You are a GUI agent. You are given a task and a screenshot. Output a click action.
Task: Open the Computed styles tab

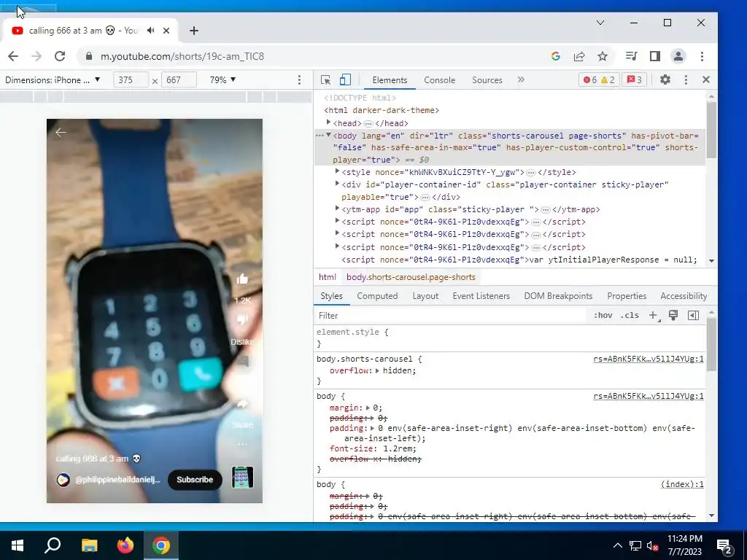pos(377,296)
